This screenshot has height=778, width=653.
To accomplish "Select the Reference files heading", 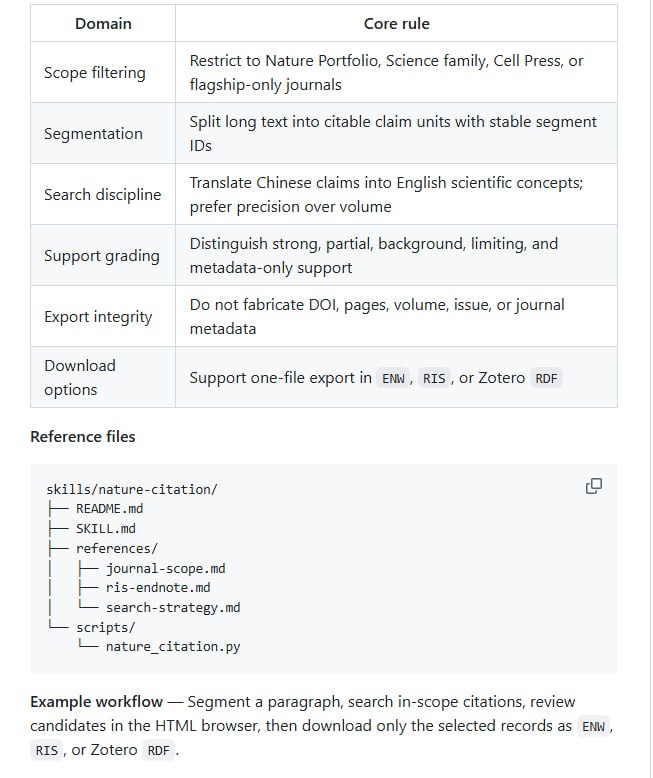I will tap(83, 437).
